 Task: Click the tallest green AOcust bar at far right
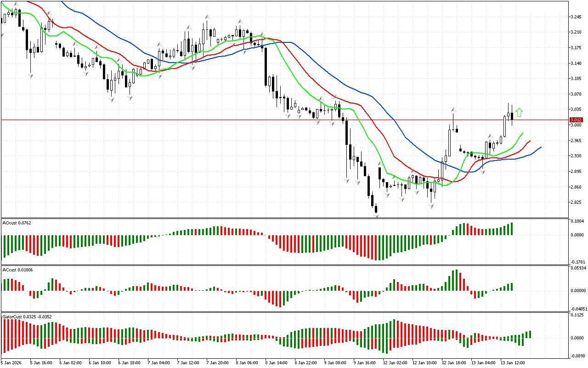tap(511, 229)
